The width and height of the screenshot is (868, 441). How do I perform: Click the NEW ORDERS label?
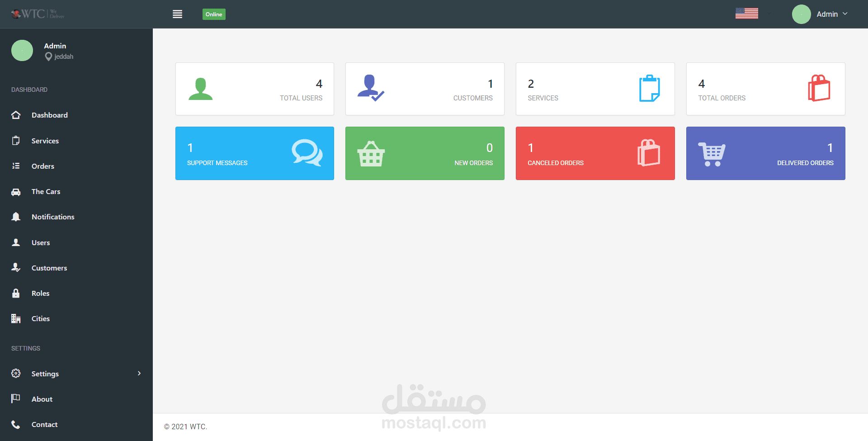pos(474,163)
